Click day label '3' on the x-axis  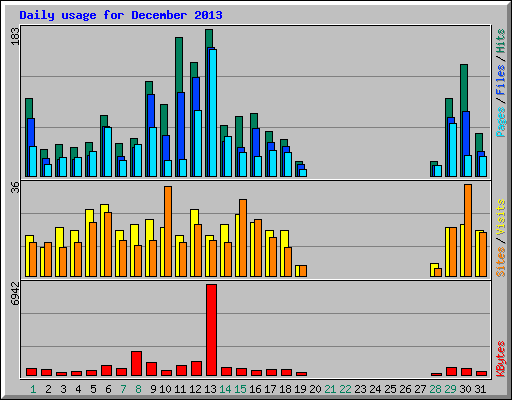pyautogui.click(x=63, y=389)
